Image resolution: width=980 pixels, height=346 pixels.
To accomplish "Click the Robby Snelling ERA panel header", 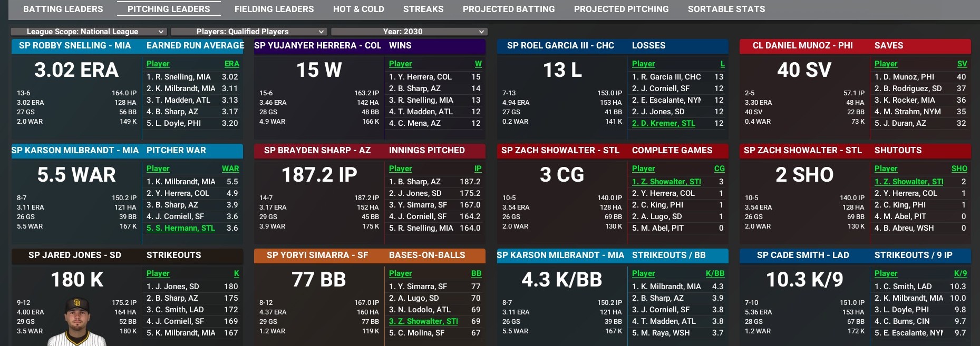I will tap(75, 46).
